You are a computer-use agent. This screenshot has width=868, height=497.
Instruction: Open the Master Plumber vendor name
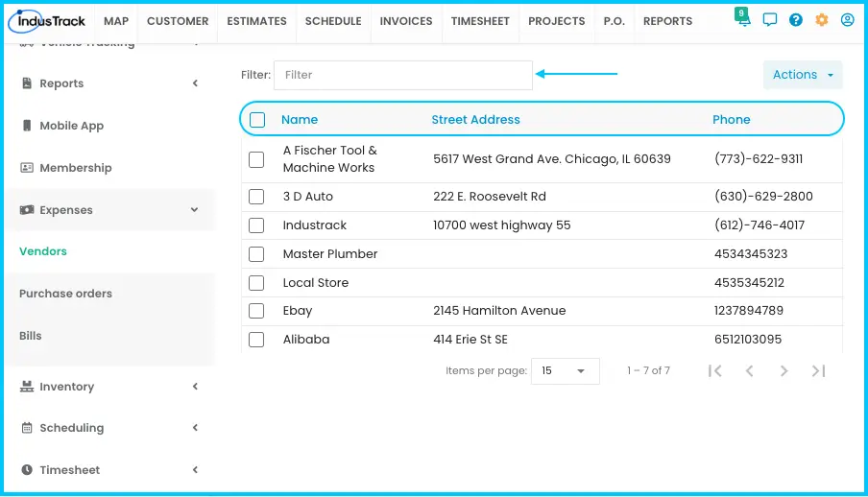pyautogui.click(x=330, y=254)
